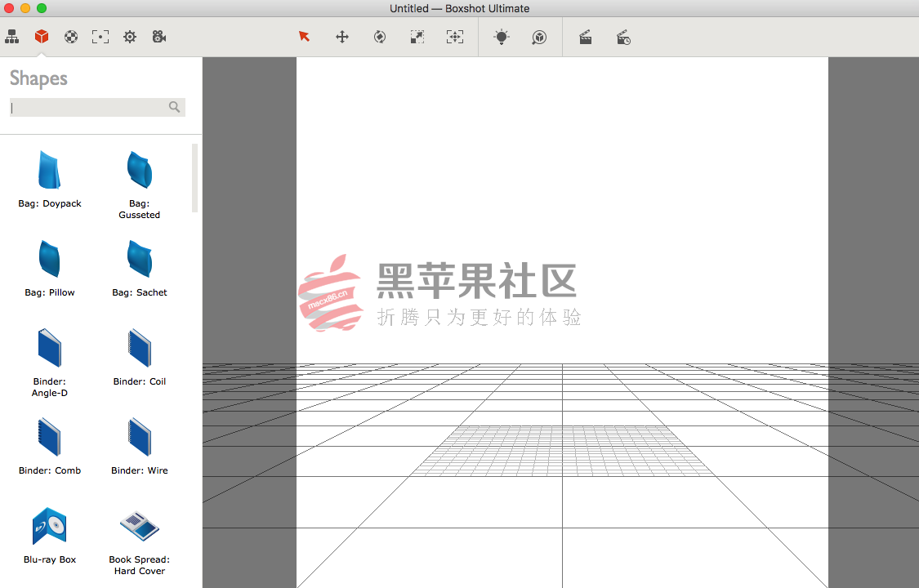Open the scene tree panel icon
Screen dimensions: 919x588
click(11, 37)
